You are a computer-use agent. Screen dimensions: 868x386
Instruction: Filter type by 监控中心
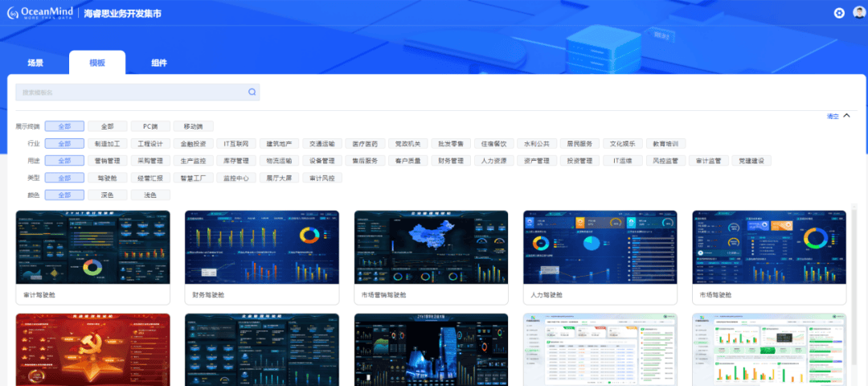click(x=236, y=178)
